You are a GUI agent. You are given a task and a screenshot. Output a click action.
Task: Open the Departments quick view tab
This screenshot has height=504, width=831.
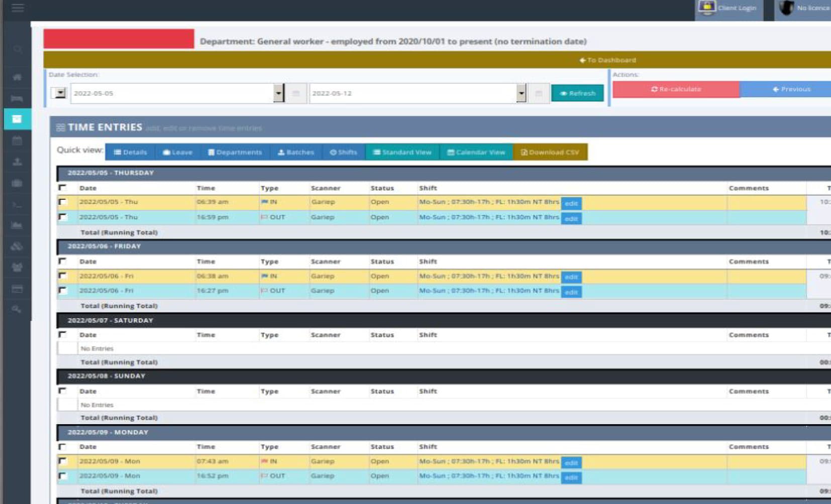tap(235, 152)
